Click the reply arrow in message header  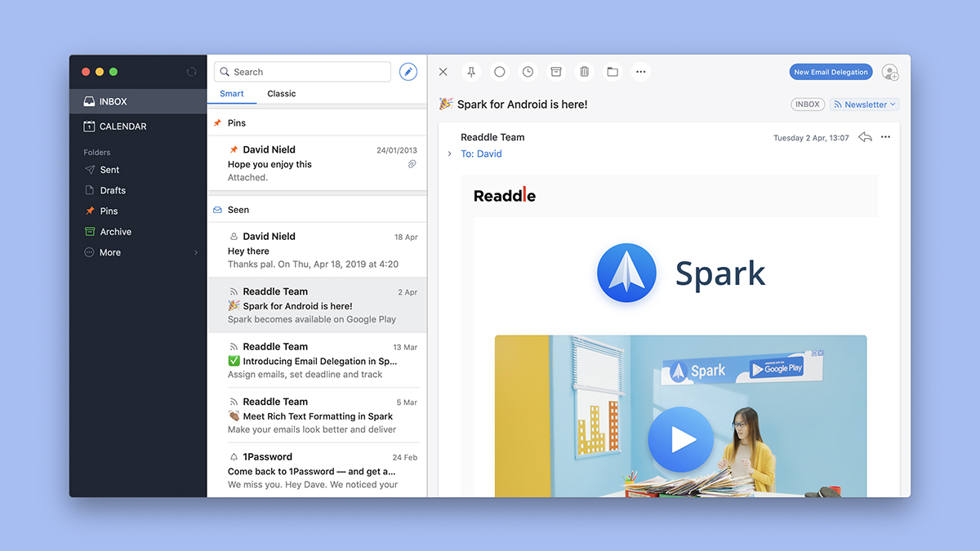(865, 137)
